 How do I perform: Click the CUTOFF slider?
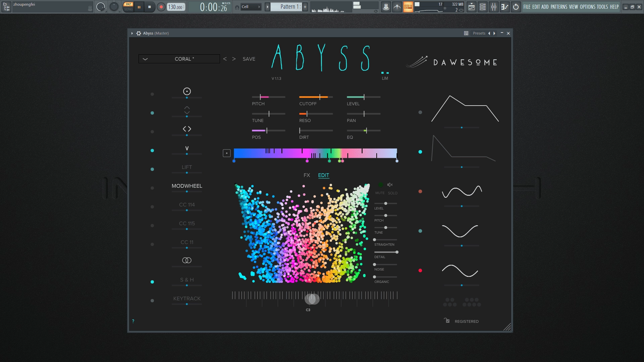click(x=316, y=97)
